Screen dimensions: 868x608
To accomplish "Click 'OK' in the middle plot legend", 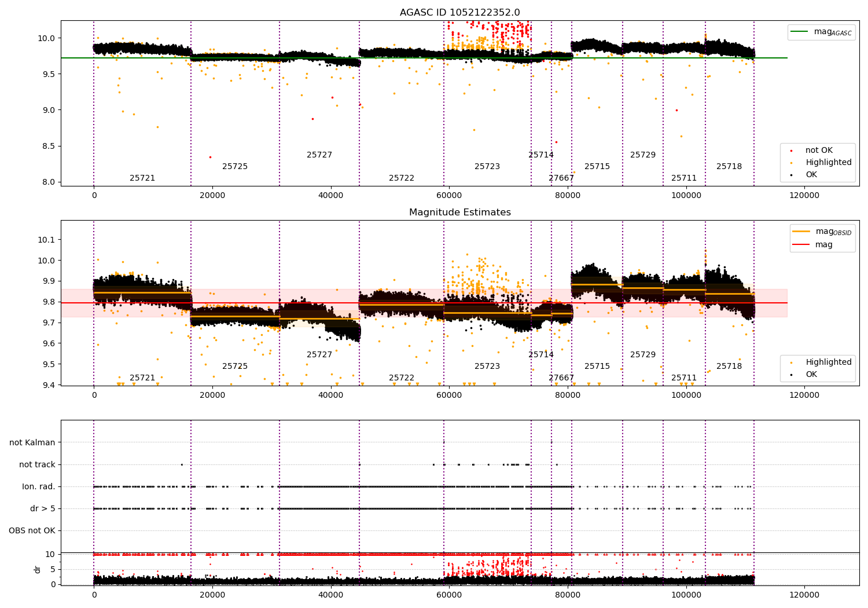I will click(x=804, y=374).
